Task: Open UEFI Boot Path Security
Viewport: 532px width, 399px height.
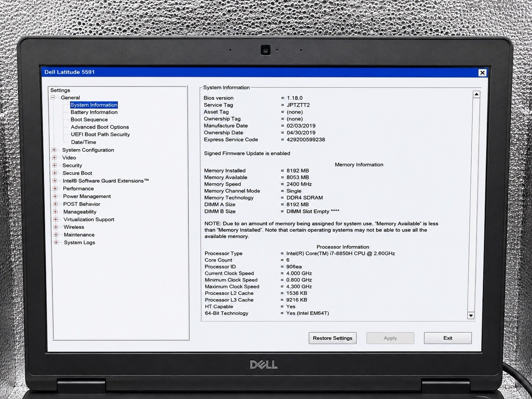Action: (100, 134)
